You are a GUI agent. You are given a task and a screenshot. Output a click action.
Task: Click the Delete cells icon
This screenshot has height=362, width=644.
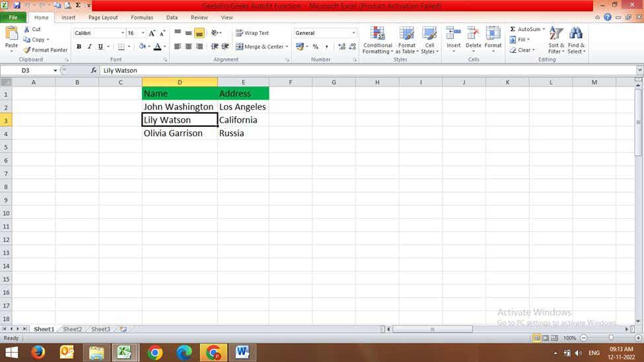(x=474, y=34)
